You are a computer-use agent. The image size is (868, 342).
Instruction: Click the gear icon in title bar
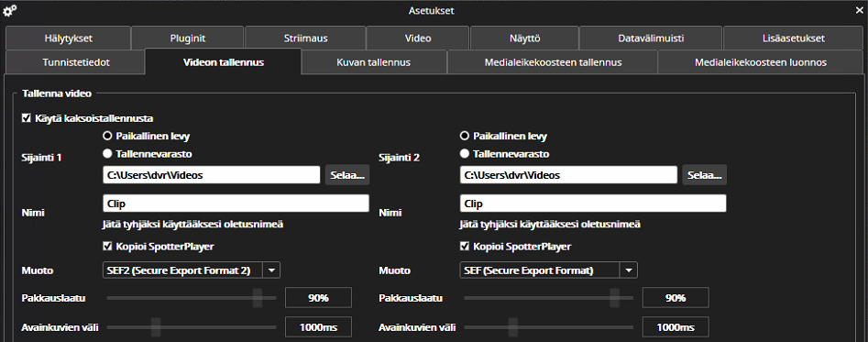pos(10,10)
